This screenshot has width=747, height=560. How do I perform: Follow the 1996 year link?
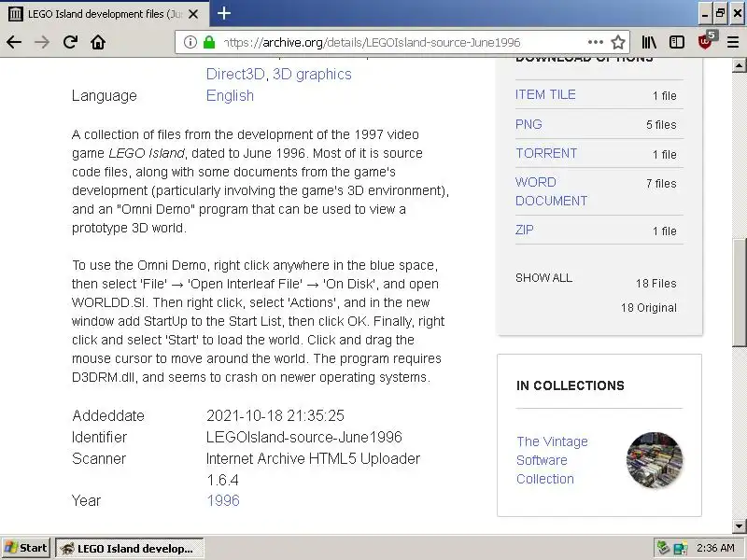(x=223, y=500)
